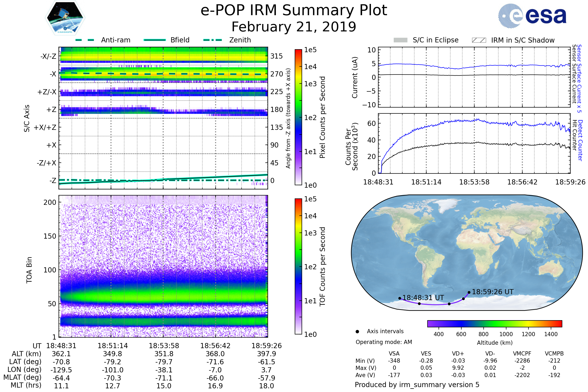Image resolution: width=588 pixels, height=392 pixels.
Task: Click the Bfield solid legend line
Action: tap(155, 40)
